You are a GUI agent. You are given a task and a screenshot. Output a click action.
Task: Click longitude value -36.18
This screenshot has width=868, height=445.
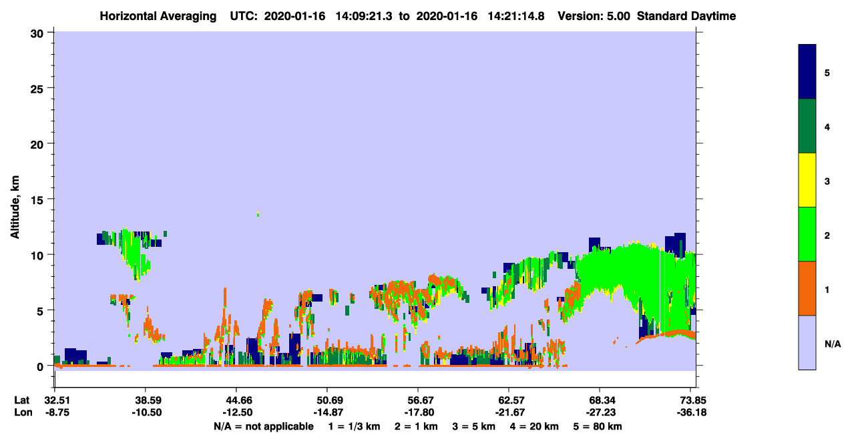click(x=690, y=412)
